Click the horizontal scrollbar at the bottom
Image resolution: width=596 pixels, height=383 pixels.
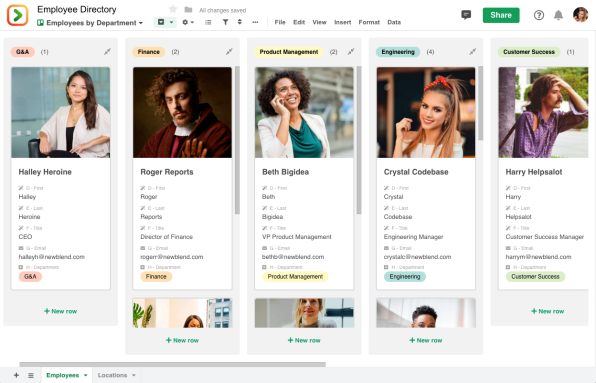[x=173, y=364]
